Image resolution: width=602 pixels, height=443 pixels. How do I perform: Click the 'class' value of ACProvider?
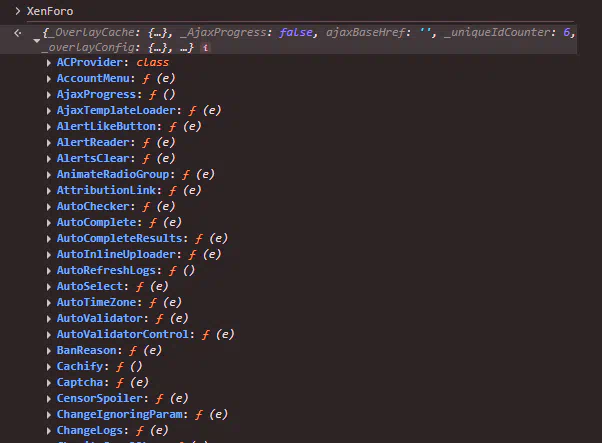click(152, 62)
